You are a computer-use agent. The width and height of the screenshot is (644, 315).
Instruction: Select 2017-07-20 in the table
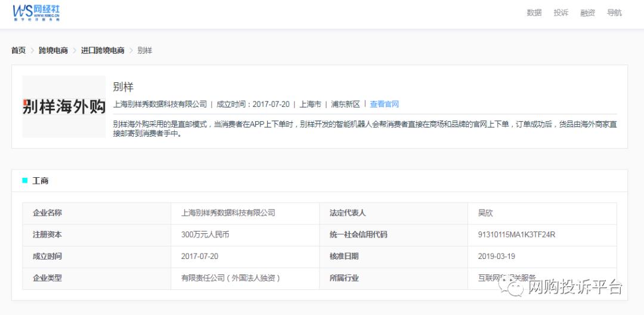[x=200, y=257]
